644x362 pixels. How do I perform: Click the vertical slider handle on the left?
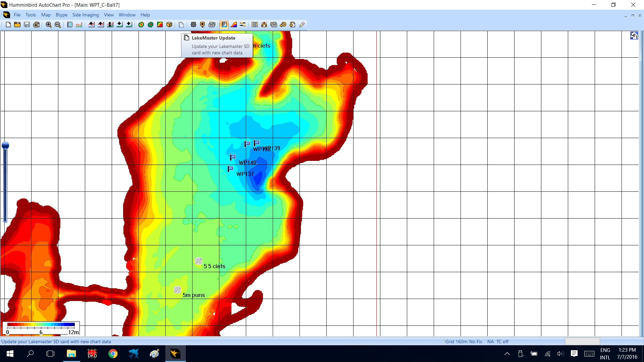5,145
